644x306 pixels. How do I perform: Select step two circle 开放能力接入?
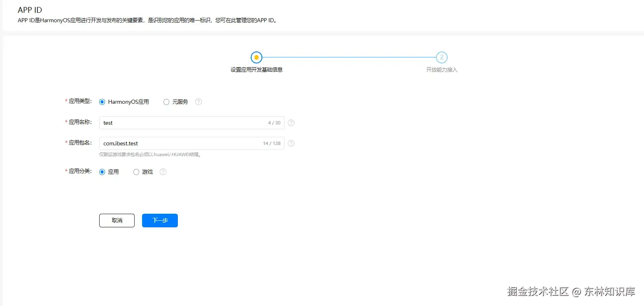tap(442, 57)
